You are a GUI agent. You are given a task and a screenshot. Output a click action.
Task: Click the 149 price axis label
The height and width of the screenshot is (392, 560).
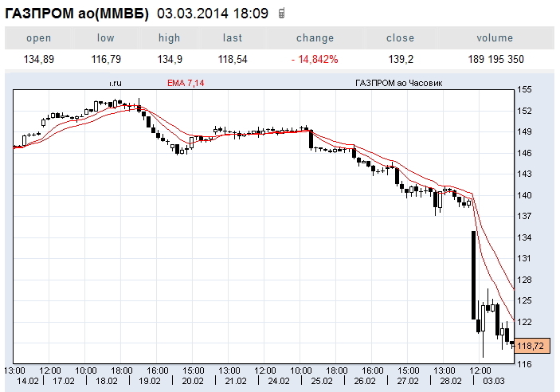524,131
